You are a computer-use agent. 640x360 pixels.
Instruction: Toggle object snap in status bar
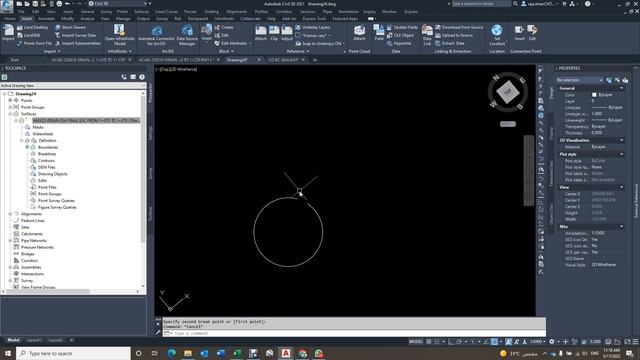coord(494,342)
